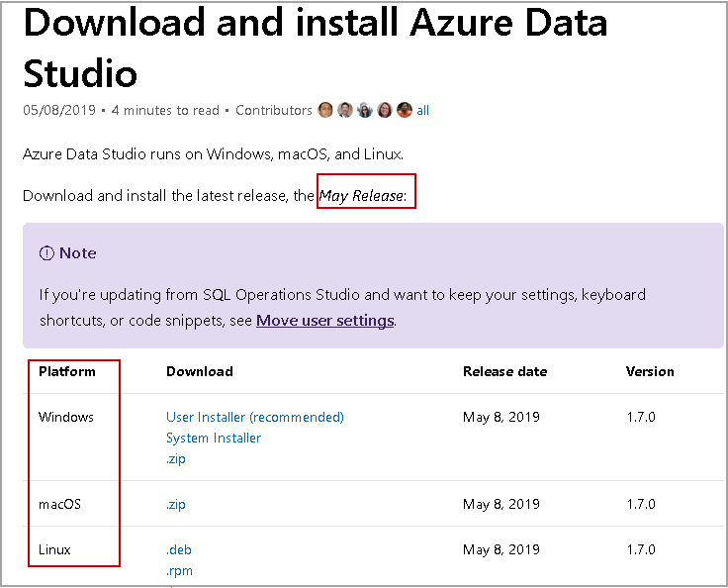Viewport: 728px width, 588px height.
Task: Download the Windows System Installer
Action: (x=214, y=438)
